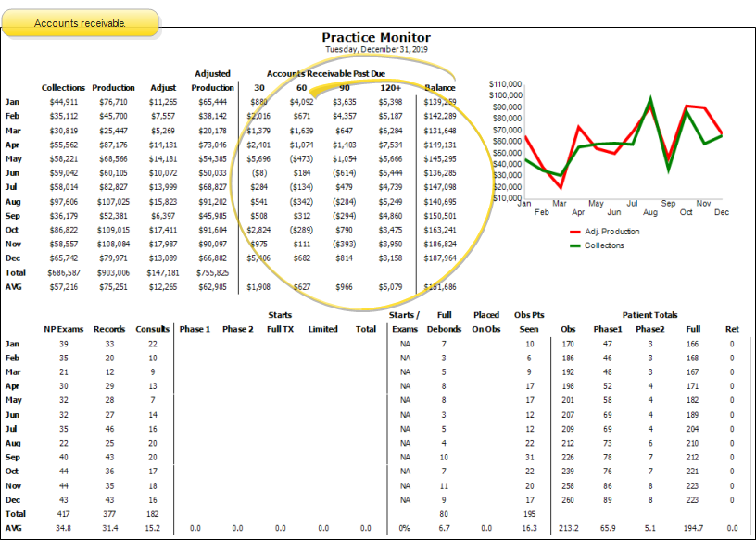Click the NP Exams column header

tap(63, 329)
